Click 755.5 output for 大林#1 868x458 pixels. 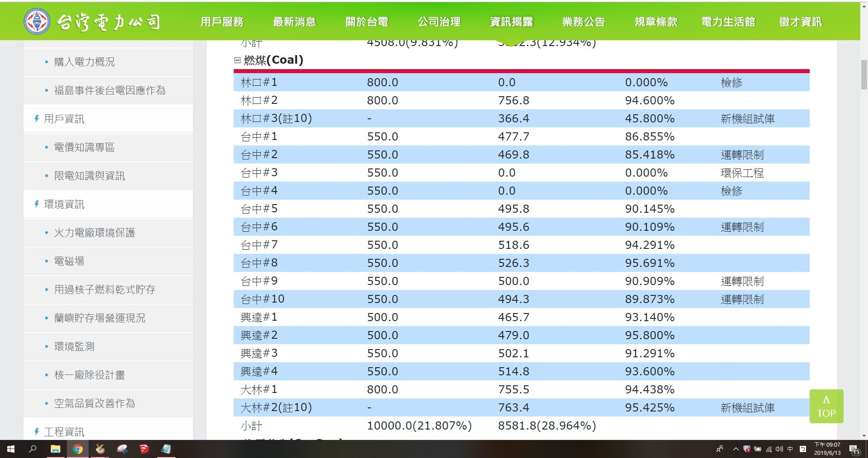click(514, 389)
